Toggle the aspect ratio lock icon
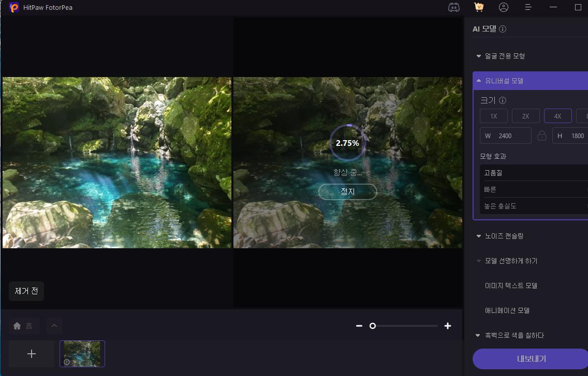The image size is (588, 376). [x=542, y=136]
